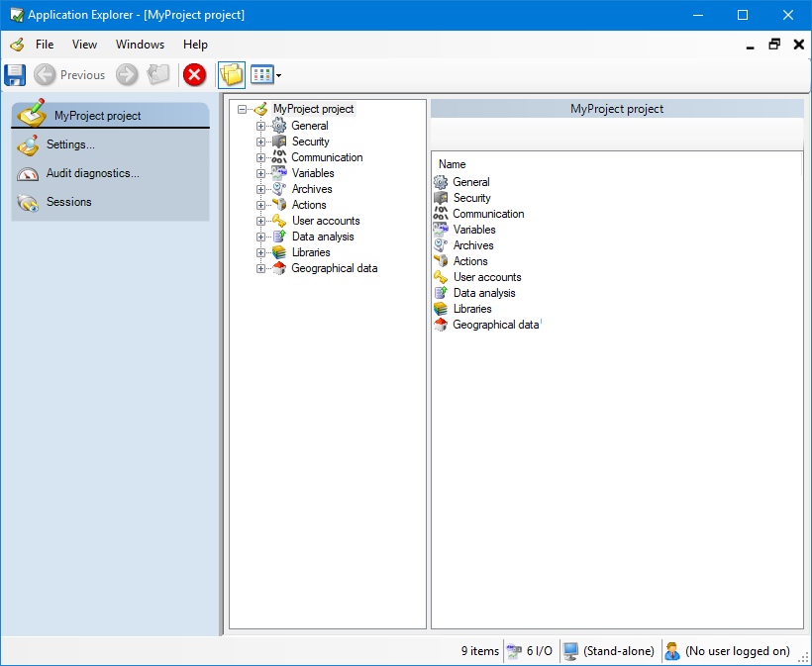Select Libraries in the right list

pos(472,309)
